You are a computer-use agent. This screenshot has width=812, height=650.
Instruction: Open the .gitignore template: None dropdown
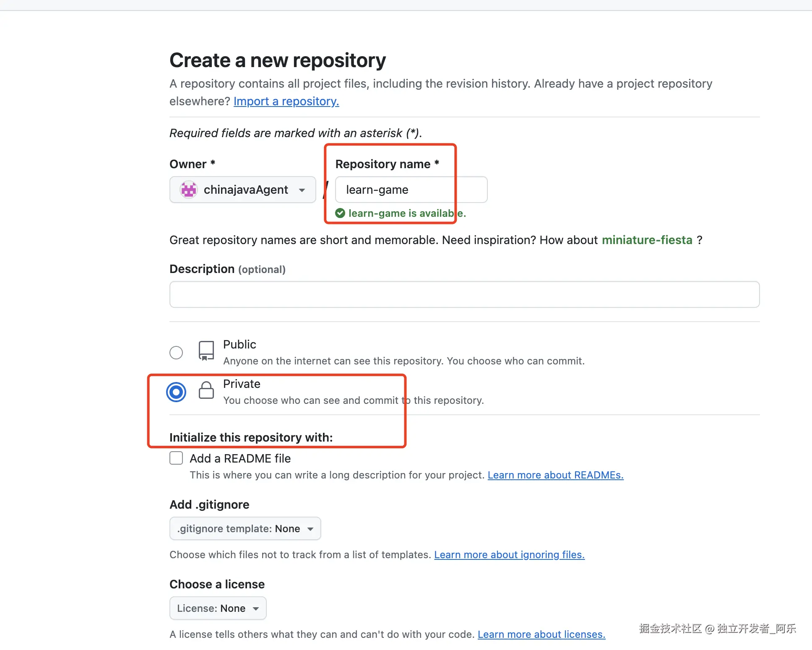click(x=245, y=528)
